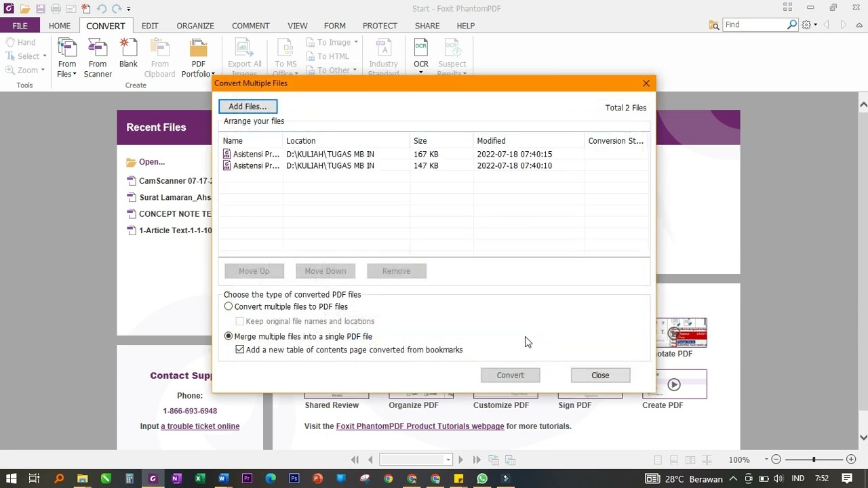Click the Save icon in quick access toolbar
The width and height of the screenshot is (868, 488).
pyautogui.click(x=41, y=9)
